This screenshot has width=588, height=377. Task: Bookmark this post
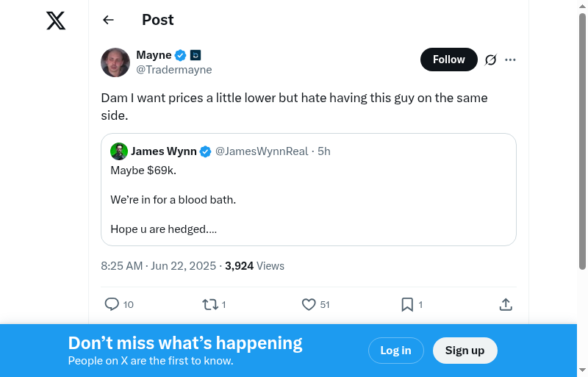coord(407,304)
